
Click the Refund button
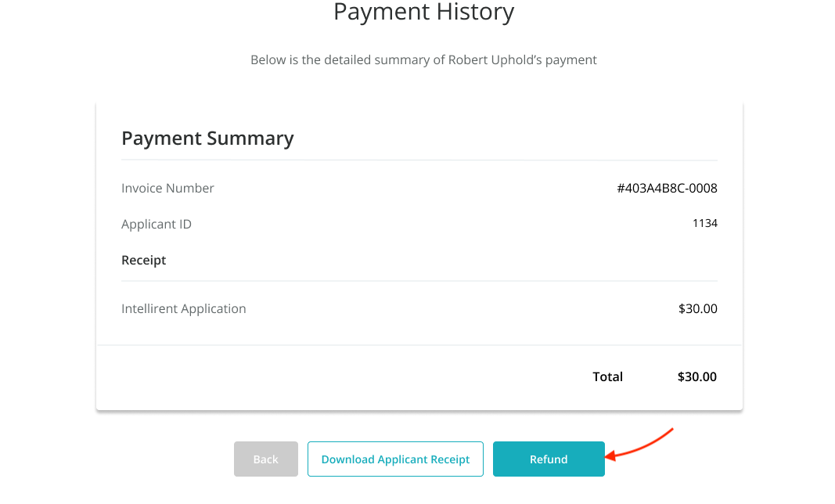click(x=549, y=459)
